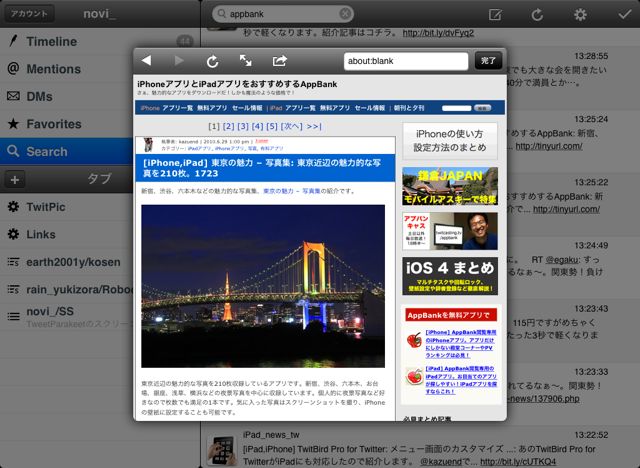Screen dimensions: 640x468
Task: Open the 鎌倉JAPAN banner
Action: click(450, 186)
